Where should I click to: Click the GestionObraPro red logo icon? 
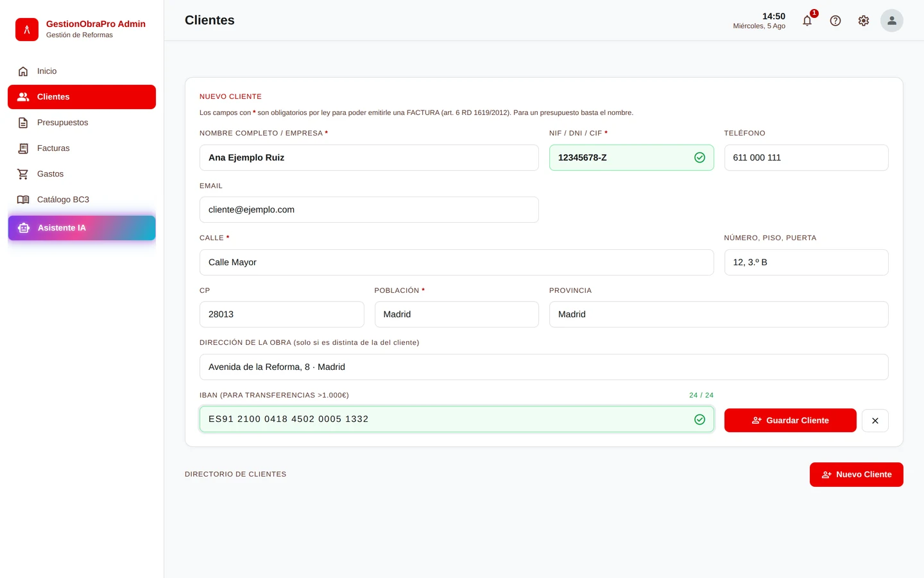27,30
